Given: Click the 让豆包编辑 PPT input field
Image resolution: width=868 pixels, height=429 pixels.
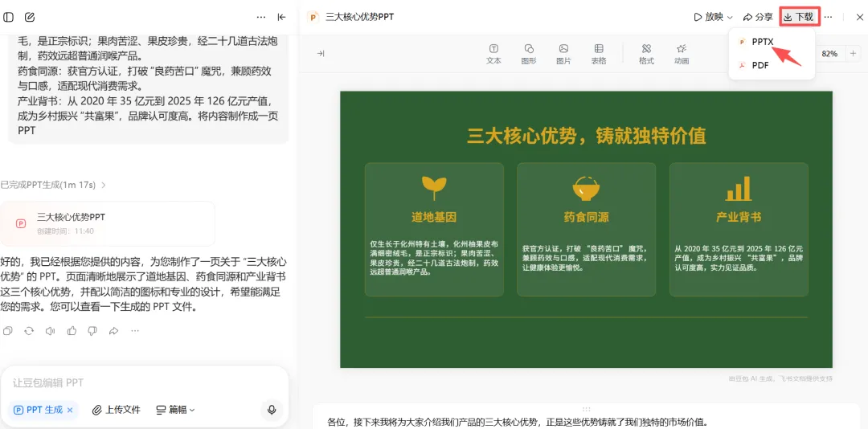Looking at the screenshot, I should [x=144, y=382].
